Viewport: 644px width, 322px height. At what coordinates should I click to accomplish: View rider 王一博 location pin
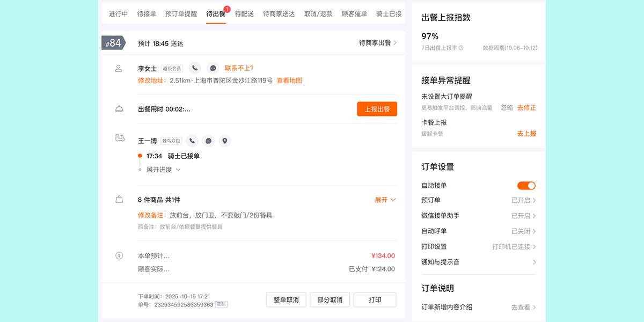225,141
